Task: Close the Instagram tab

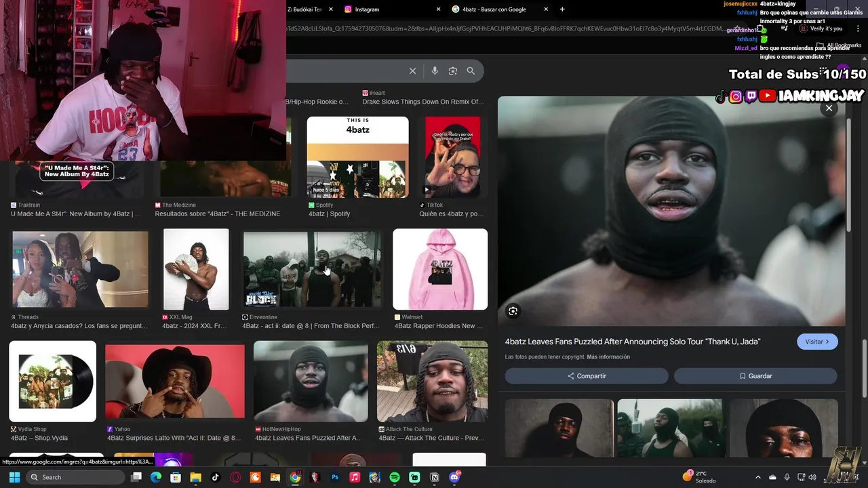Action: 438,9
